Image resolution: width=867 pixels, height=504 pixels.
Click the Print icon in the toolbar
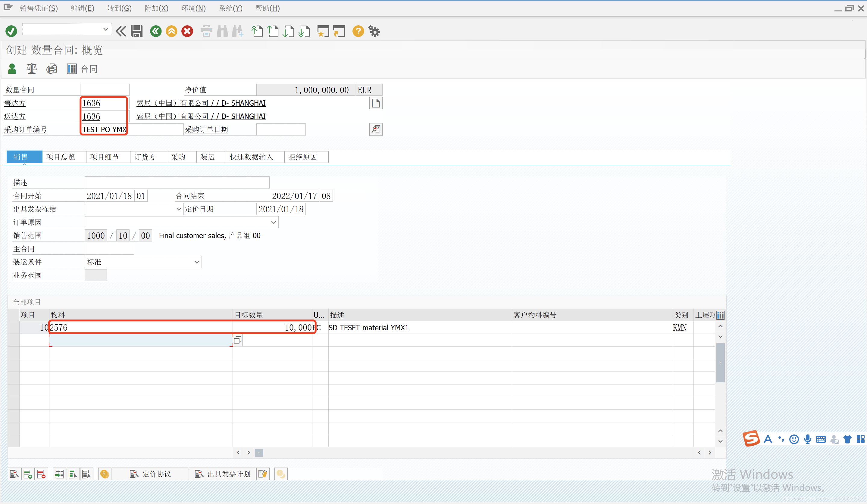click(206, 31)
